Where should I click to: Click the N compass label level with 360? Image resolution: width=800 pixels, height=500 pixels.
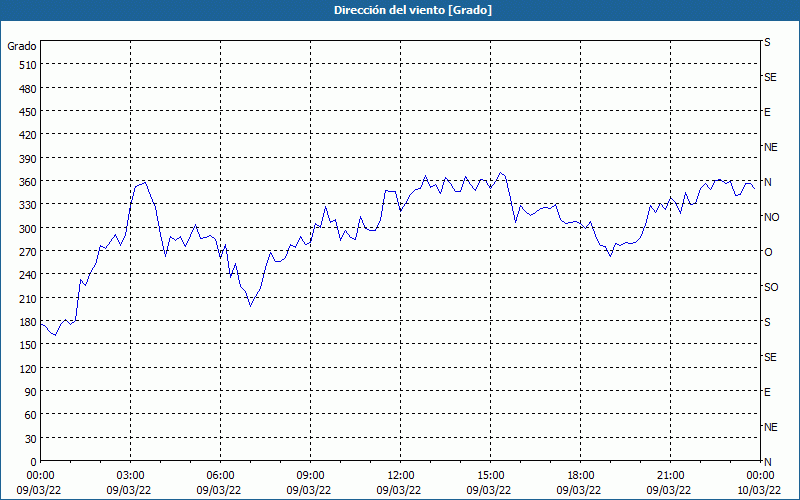[768, 182]
